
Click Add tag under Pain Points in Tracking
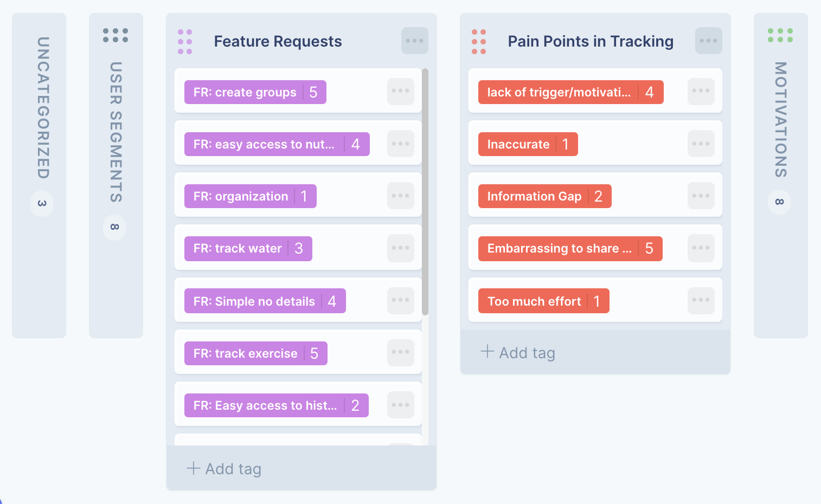click(x=518, y=353)
